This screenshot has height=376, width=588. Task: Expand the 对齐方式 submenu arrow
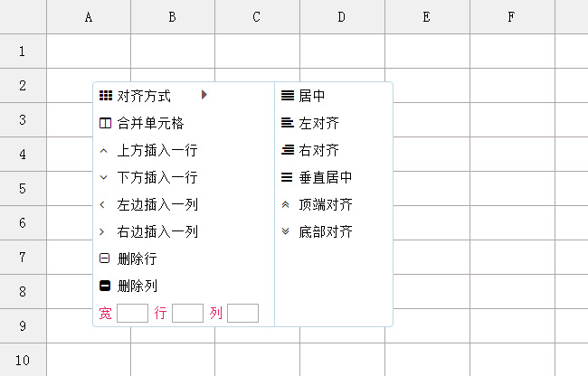[x=204, y=95]
